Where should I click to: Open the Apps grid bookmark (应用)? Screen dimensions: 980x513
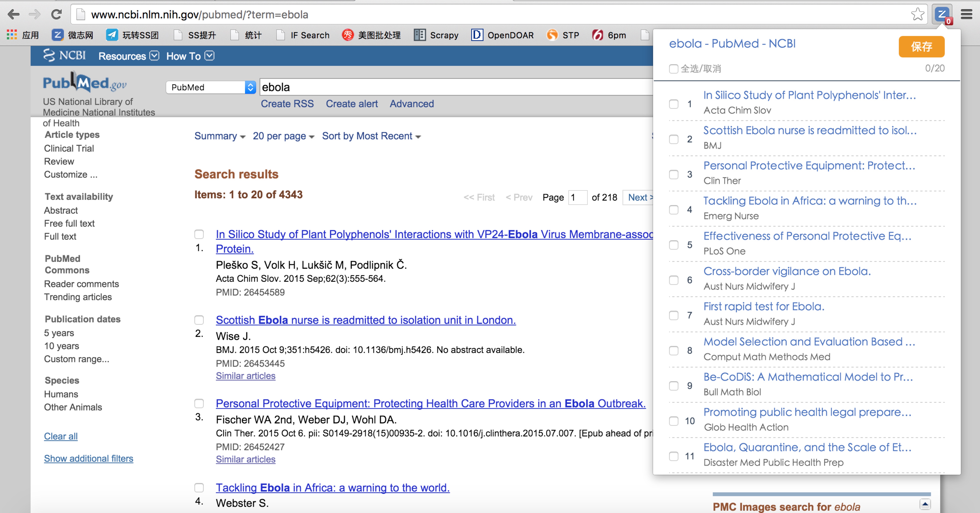23,35
